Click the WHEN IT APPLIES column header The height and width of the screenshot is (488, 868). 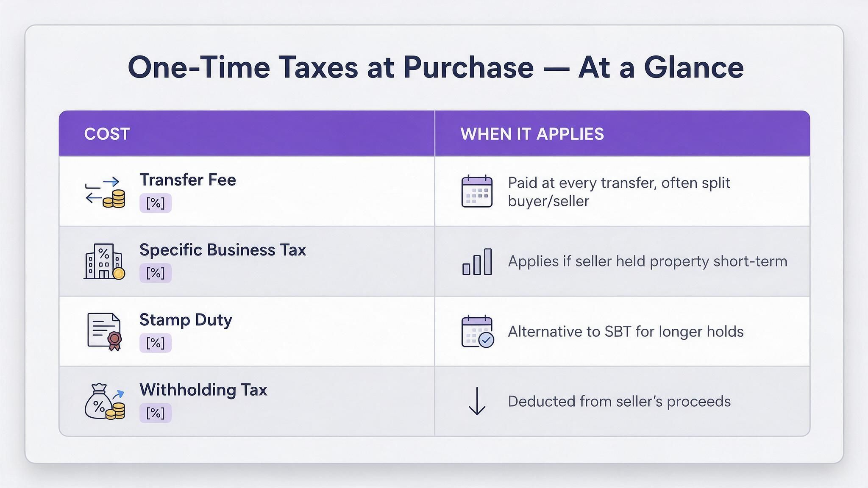tap(532, 134)
